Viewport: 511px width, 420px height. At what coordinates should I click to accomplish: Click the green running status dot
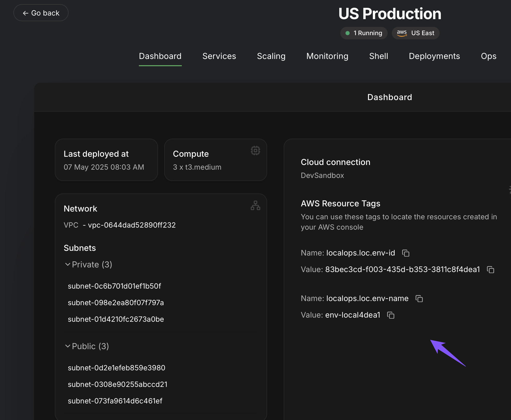coord(348,33)
